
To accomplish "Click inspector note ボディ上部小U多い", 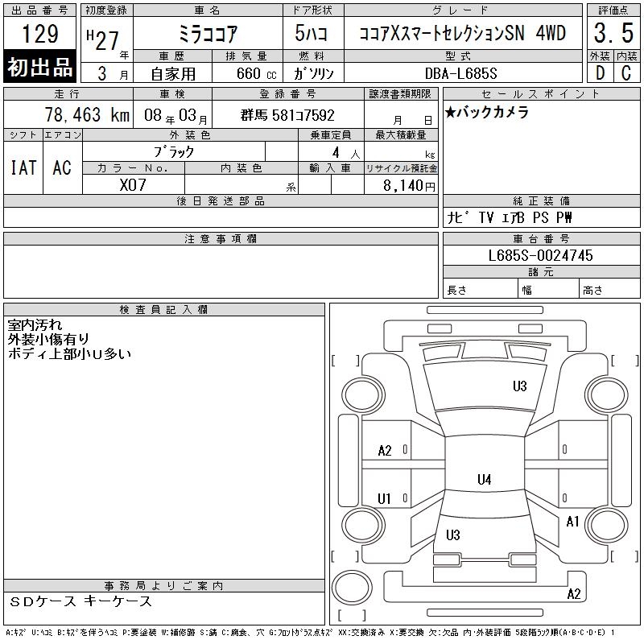I will pos(69,353).
